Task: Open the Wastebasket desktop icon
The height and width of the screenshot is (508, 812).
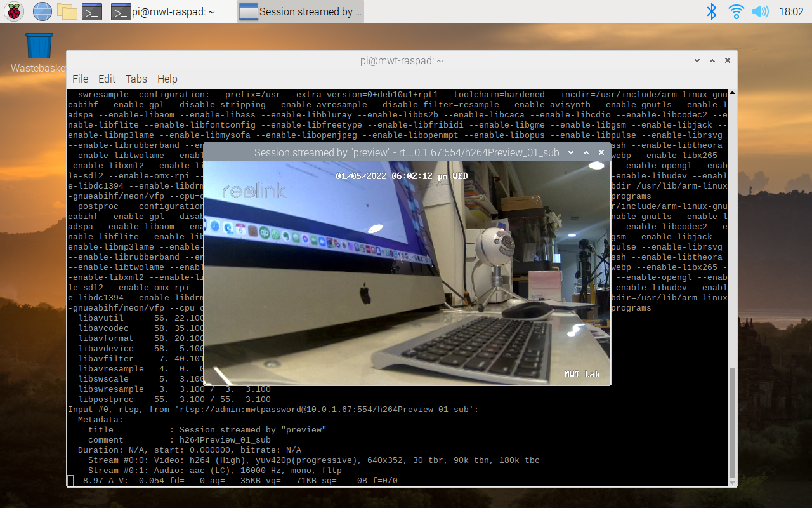Action: [x=39, y=53]
